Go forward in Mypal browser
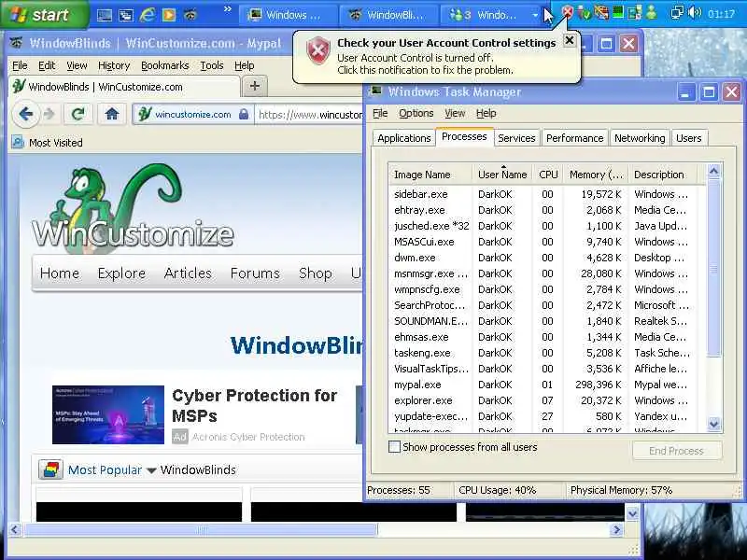747x560 pixels. click(x=49, y=114)
